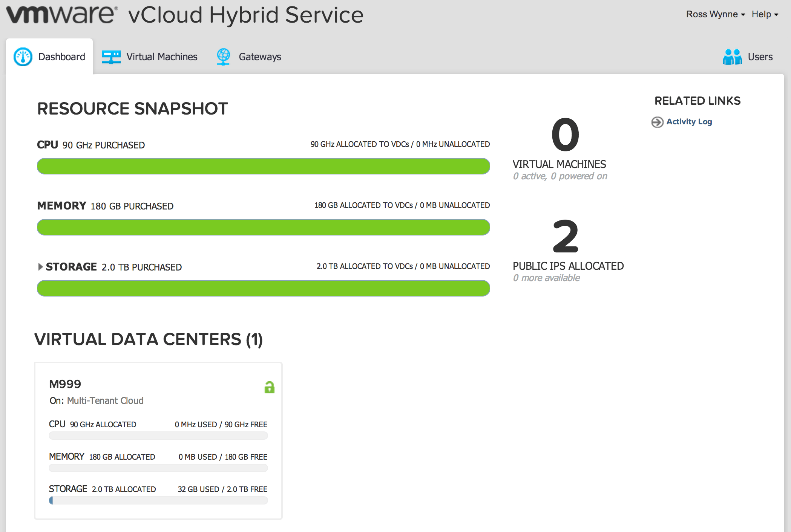Click 'CPU 90 GHz PURCHASED' label

click(91, 145)
